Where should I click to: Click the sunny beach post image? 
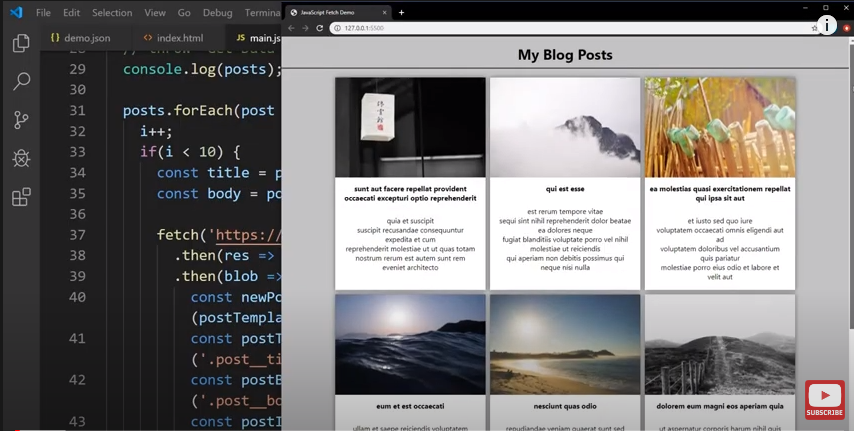point(565,344)
